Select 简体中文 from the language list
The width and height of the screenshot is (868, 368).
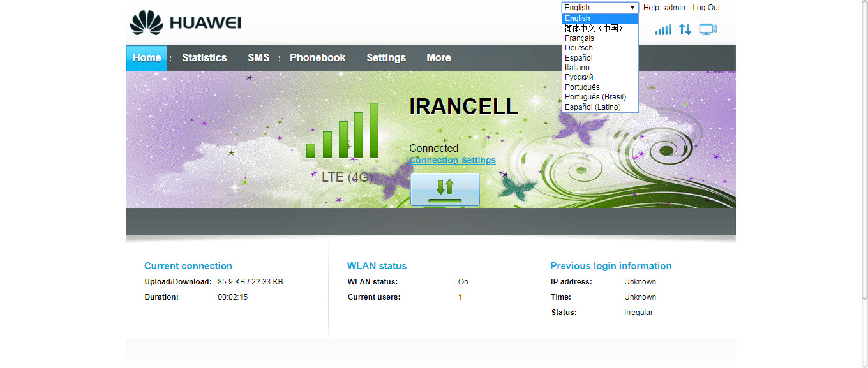[x=600, y=28]
